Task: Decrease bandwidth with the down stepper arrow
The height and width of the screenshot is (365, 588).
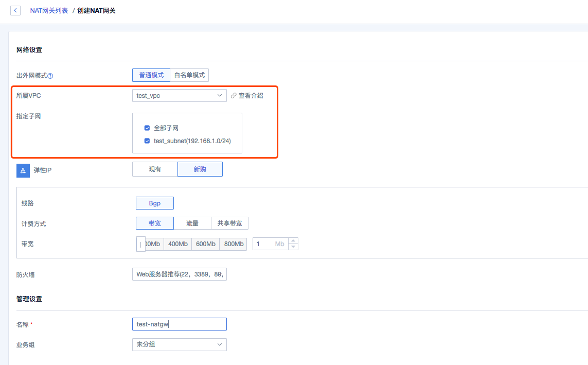Action: click(293, 247)
